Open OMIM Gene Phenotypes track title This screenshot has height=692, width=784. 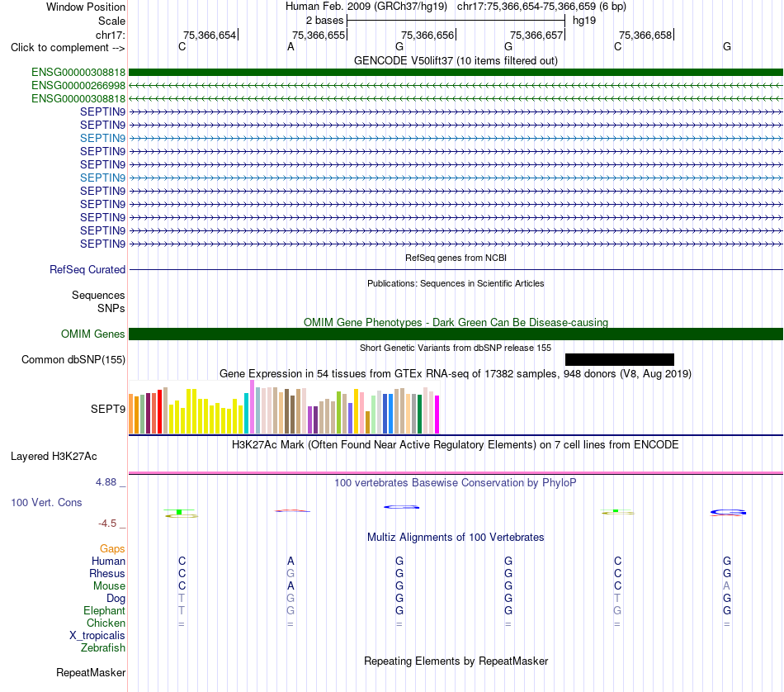click(x=456, y=322)
